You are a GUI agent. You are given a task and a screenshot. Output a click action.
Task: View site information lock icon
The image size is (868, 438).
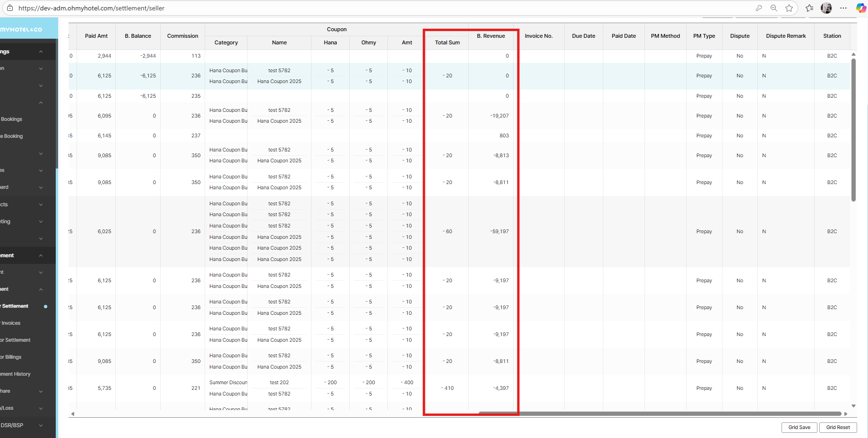[x=10, y=8]
